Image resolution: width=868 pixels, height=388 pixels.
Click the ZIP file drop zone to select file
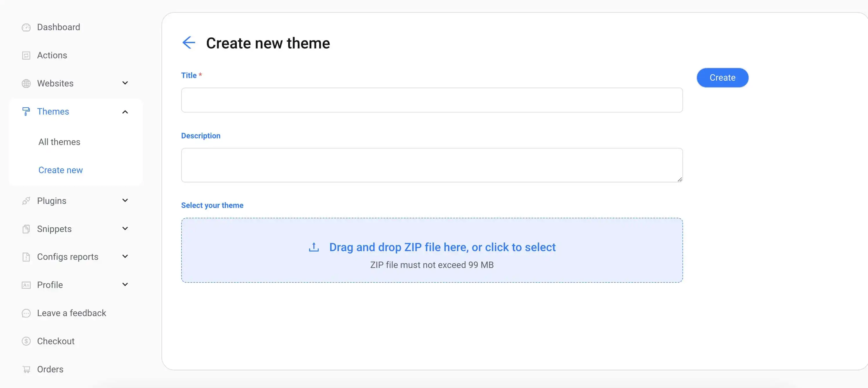pyautogui.click(x=432, y=250)
